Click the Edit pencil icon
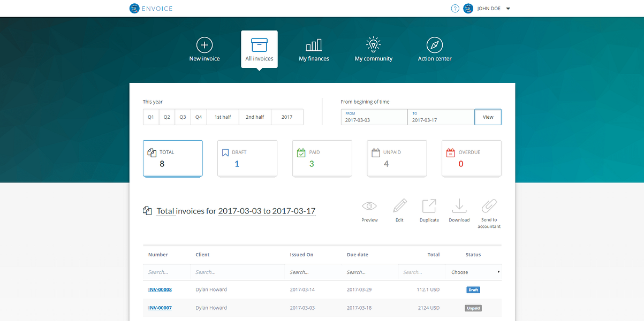The height and width of the screenshot is (321, 644). 399,206
